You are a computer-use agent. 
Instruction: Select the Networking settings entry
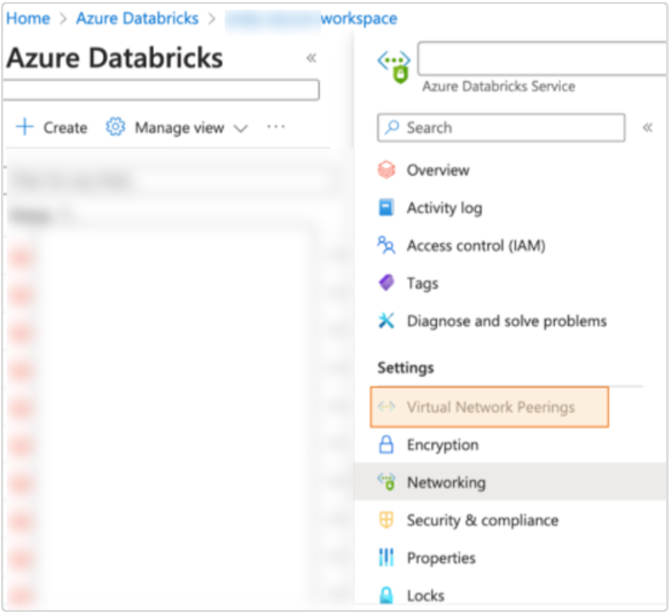point(511,482)
